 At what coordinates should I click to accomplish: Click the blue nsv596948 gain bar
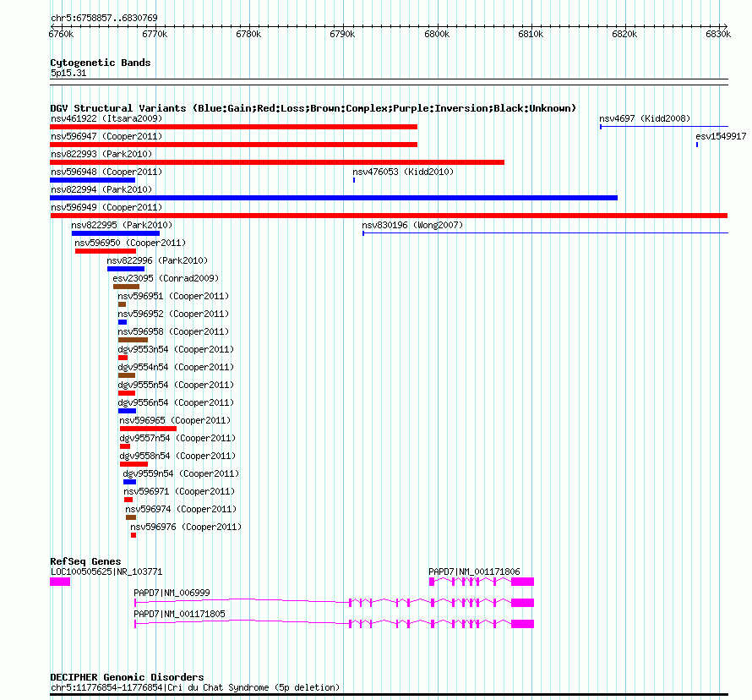coord(93,180)
